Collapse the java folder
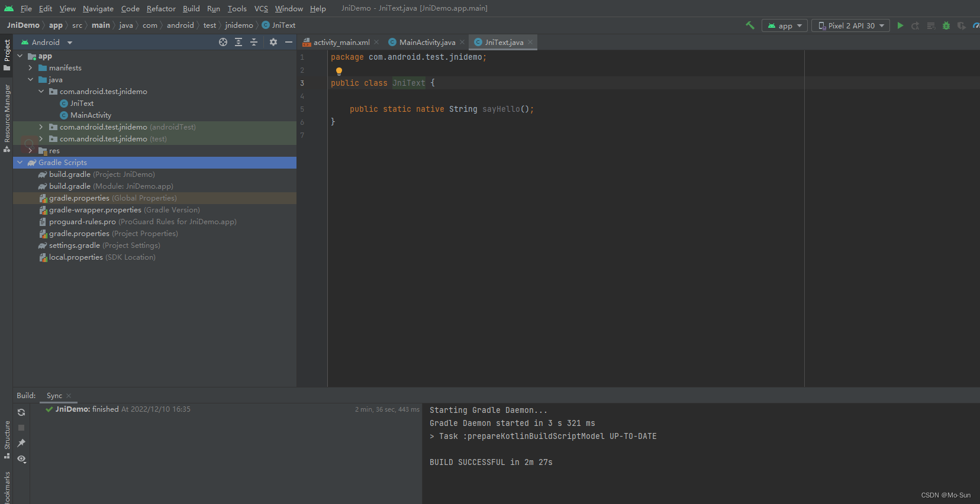The width and height of the screenshot is (980, 504). 31,80
